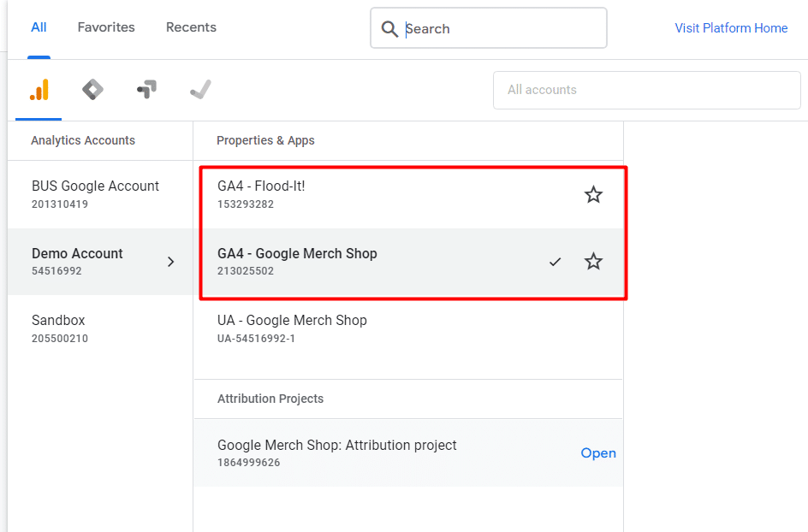Click the checkmark beside GA4 - Google Merch Shop
The image size is (808, 532).
click(x=555, y=262)
